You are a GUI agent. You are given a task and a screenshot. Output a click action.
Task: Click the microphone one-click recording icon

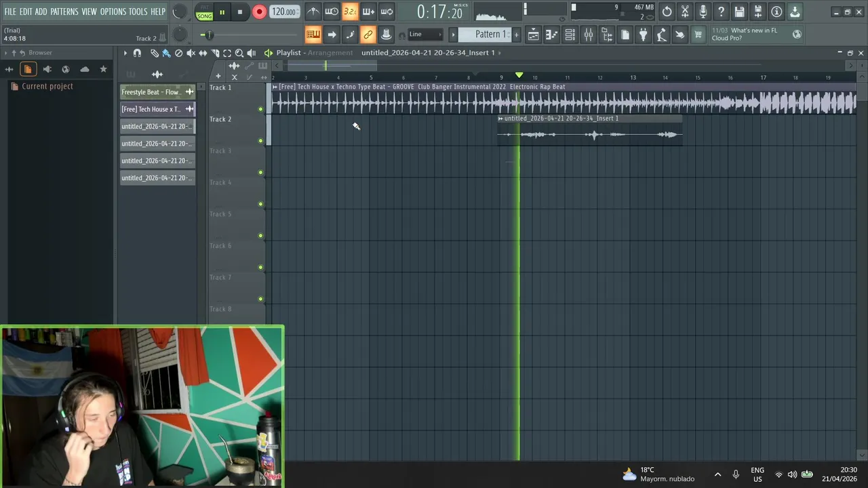tap(703, 12)
